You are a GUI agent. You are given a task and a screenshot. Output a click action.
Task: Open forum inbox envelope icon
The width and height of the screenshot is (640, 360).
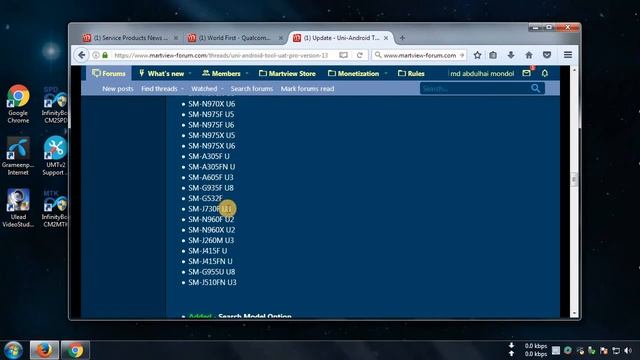pos(527,73)
